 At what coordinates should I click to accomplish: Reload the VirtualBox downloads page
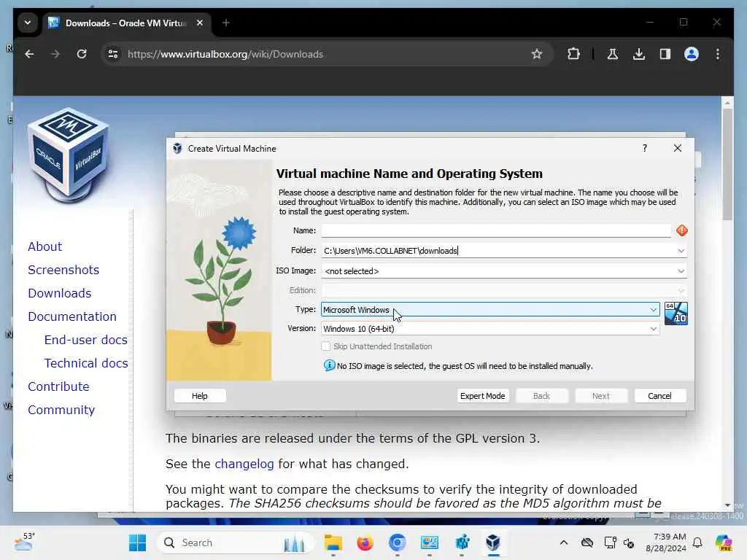[82, 54]
